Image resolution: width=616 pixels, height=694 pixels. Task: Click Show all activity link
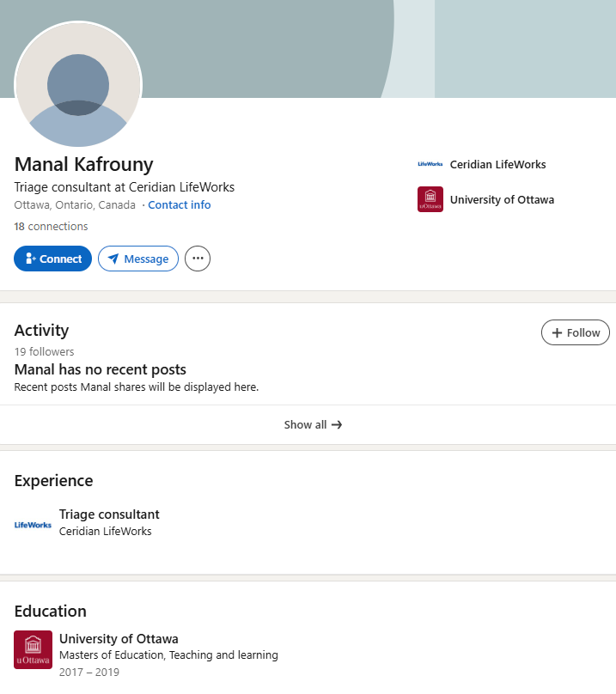click(313, 424)
